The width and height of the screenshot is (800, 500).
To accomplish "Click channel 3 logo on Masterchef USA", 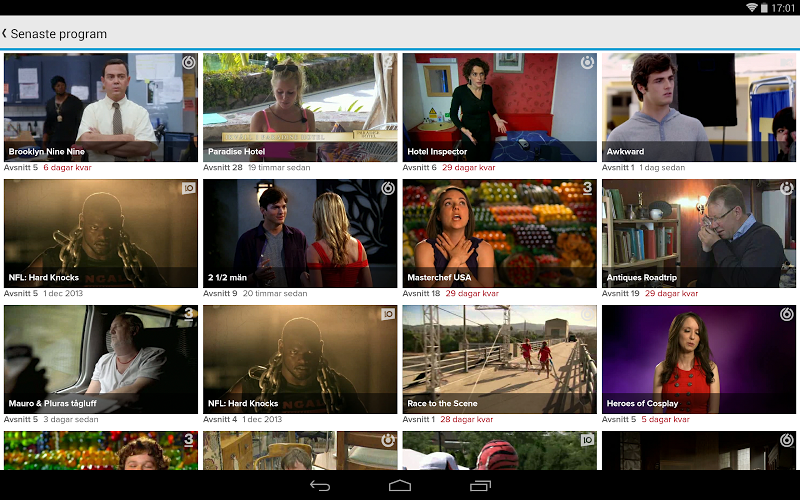I will pos(588,188).
